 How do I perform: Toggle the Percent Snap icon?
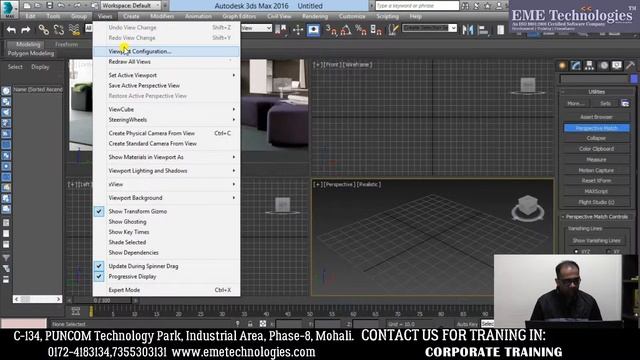point(361,29)
